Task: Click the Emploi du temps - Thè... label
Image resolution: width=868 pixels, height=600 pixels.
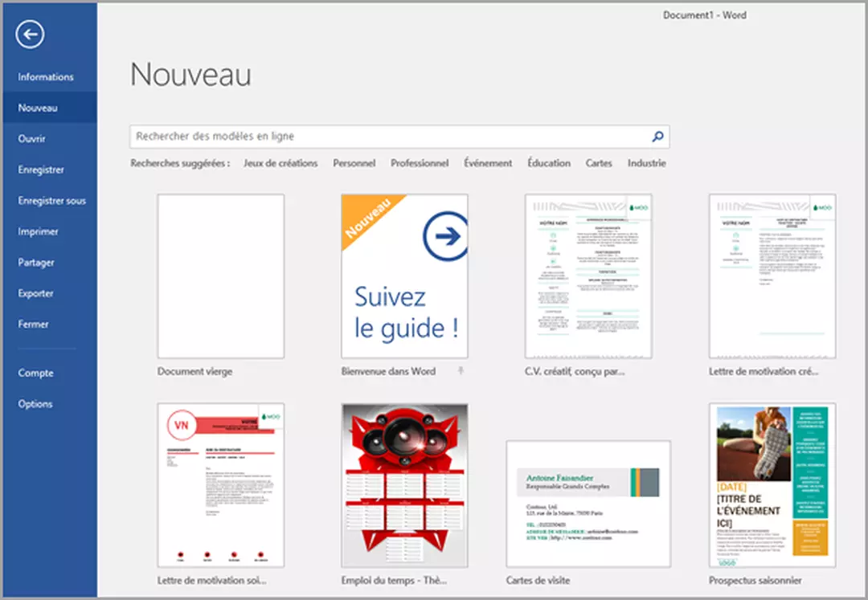Action: pos(394,581)
